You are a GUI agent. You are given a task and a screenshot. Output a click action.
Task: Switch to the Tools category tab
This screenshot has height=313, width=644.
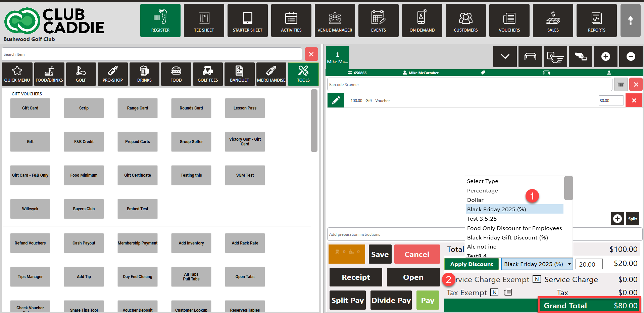coord(303,74)
